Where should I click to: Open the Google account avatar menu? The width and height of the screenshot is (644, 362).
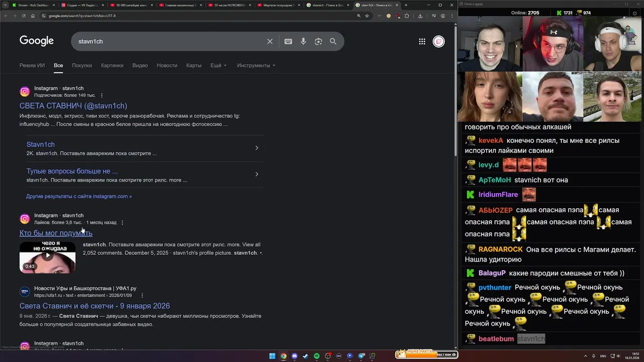[439, 41]
